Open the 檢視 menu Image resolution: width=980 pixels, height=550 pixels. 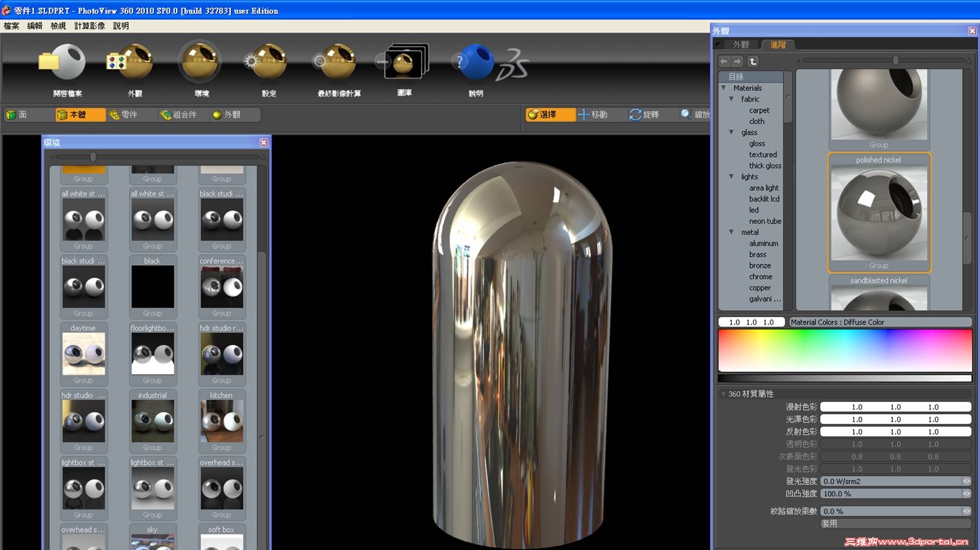tap(58, 26)
